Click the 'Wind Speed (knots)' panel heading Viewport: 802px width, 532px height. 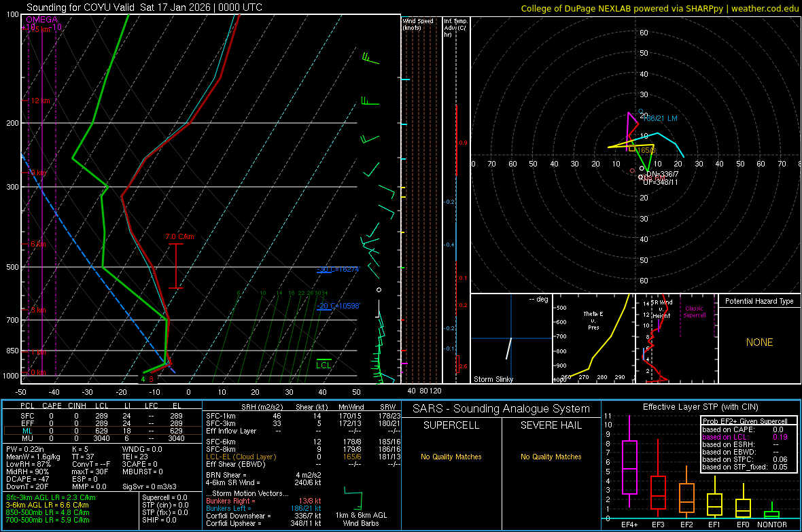click(x=418, y=24)
